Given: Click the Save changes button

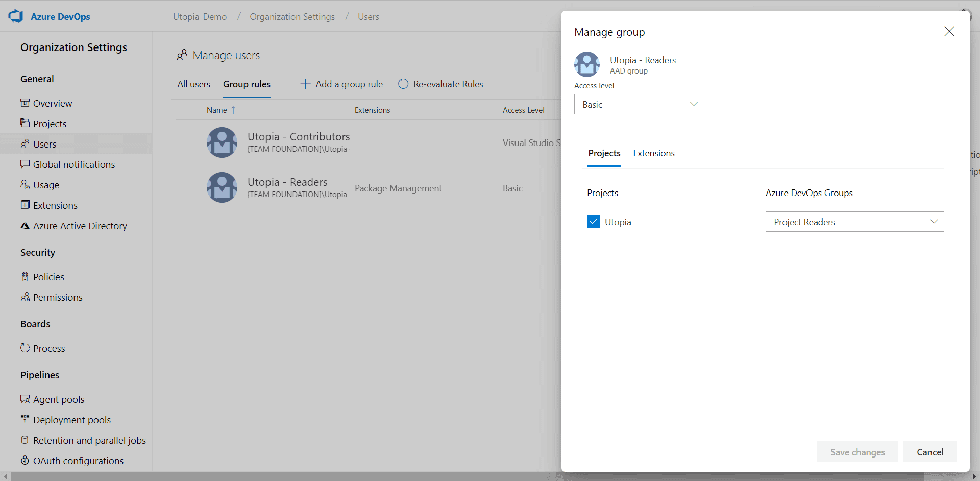Looking at the screenshot, I should pyautogui.click(x=857, y=452).
